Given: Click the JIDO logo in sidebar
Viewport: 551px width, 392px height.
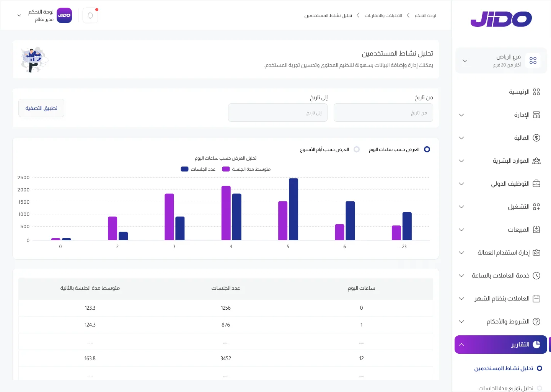Looking at the screenshot, I should [501, 19].
